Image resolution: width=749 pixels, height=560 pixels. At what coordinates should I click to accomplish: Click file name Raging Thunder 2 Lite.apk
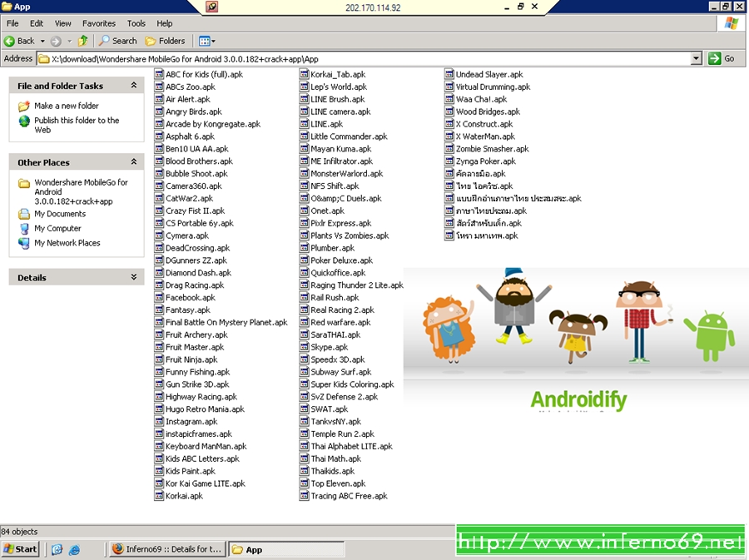(x=357, y=285)
